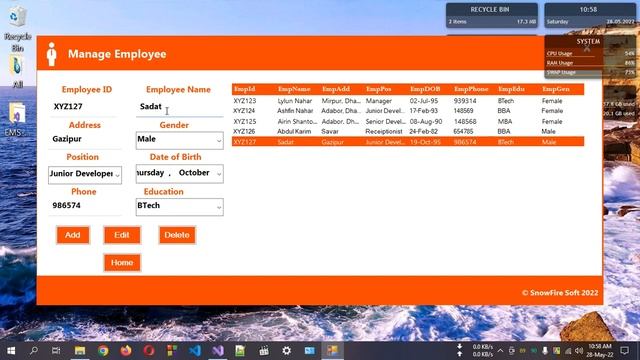The width and height of the screenshot is (640, 360).
Task: Open taskbar Search
Action: click(x=33, y=351)
